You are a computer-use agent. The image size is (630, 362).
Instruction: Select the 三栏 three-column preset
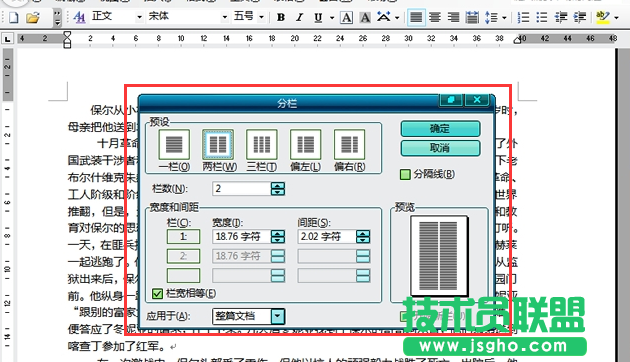tap(262, 144)
